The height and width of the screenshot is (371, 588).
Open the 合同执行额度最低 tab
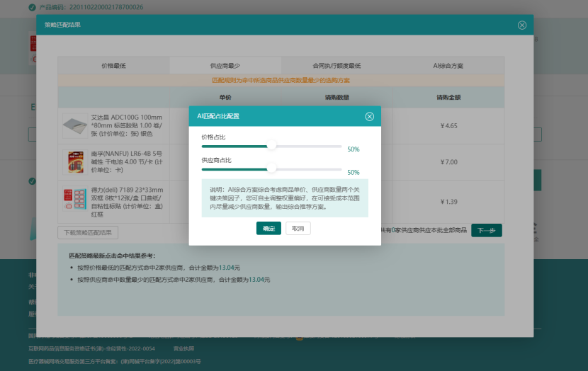pyautogui.click(x=337, y=66)
